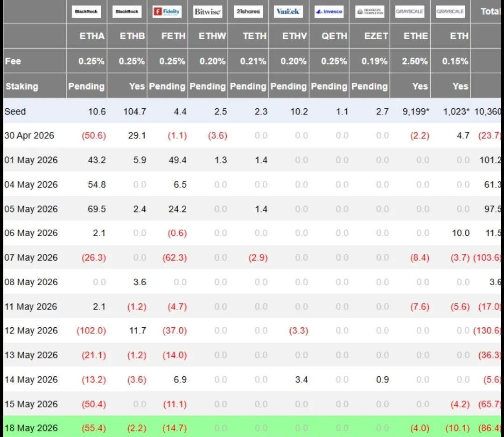This screenshot has height=437, width=504.
Task: Select the ETHB column header
Action: click(x=132, y=36)
